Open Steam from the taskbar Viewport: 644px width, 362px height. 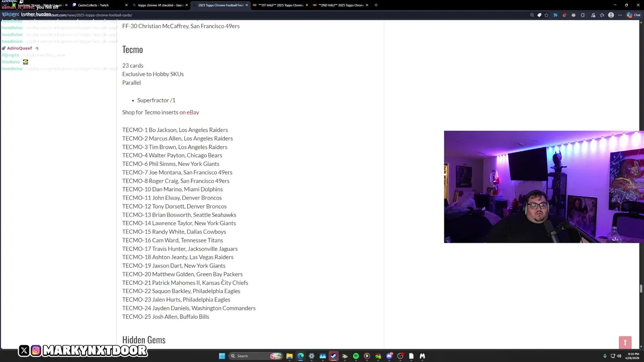tap(334, 356)
